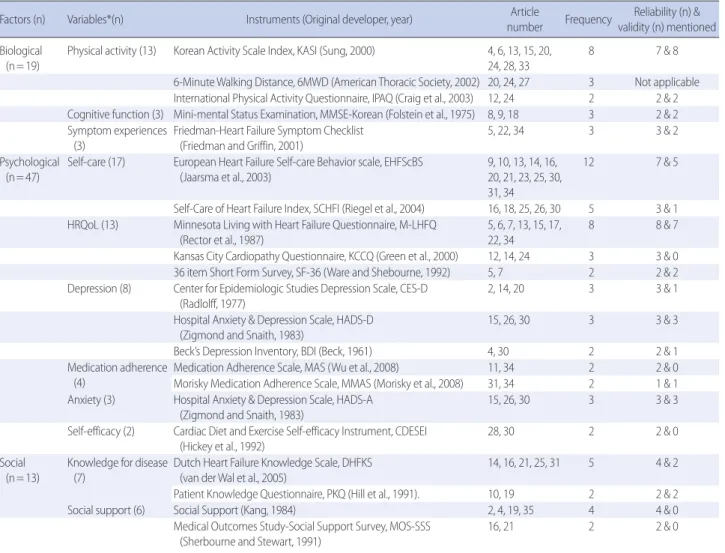Click the "Knowledge for disease (7)" variable

(117, 470)
